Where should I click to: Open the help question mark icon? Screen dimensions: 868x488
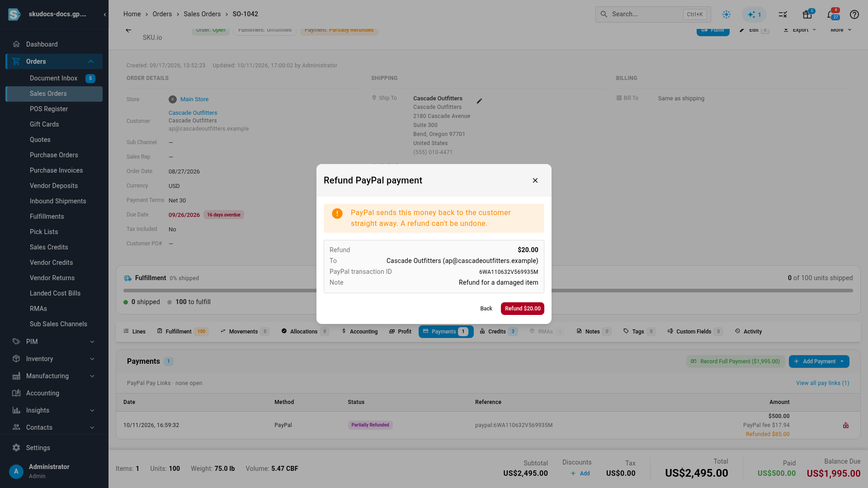[x=854, y=14]
